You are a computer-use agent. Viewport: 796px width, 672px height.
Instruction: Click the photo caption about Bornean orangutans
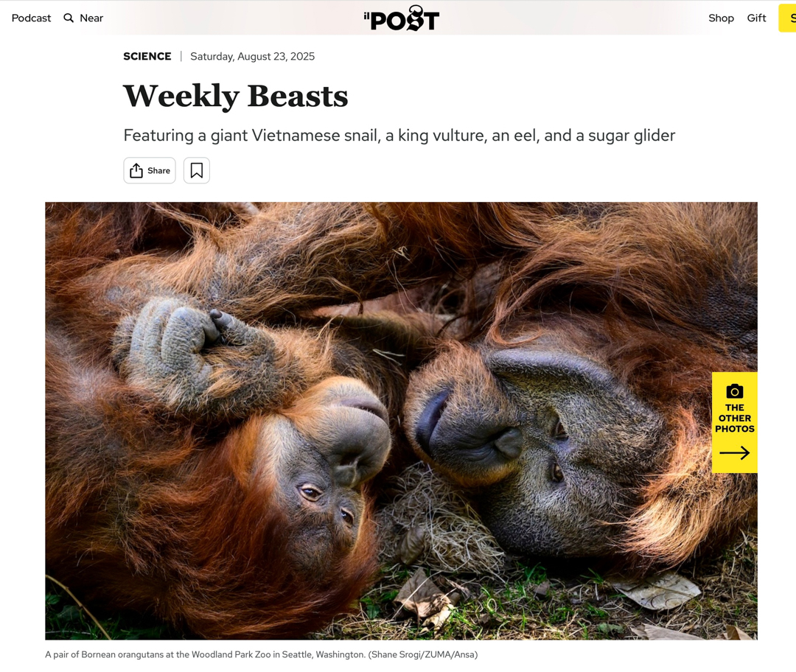pyautogui.click(x=262, y=655)
